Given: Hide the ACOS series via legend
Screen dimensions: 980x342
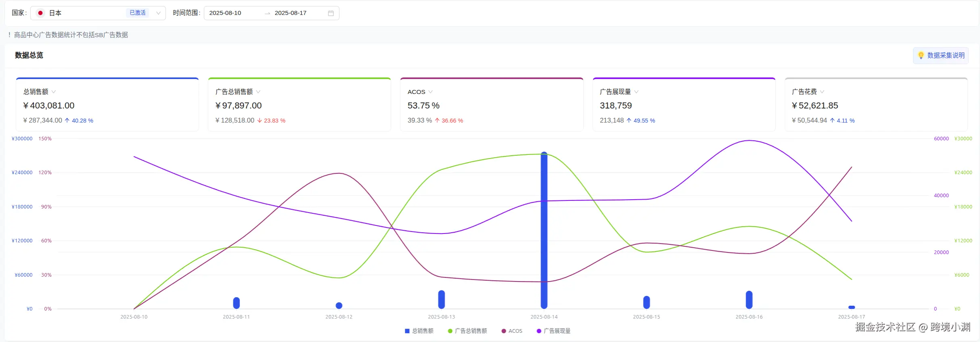Looking at the screenshot, I should 512,331.
